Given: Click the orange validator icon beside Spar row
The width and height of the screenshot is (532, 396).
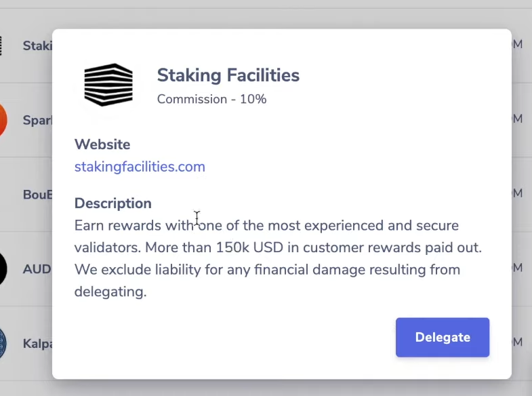Looking at the screenshot, I should [3, 120].
